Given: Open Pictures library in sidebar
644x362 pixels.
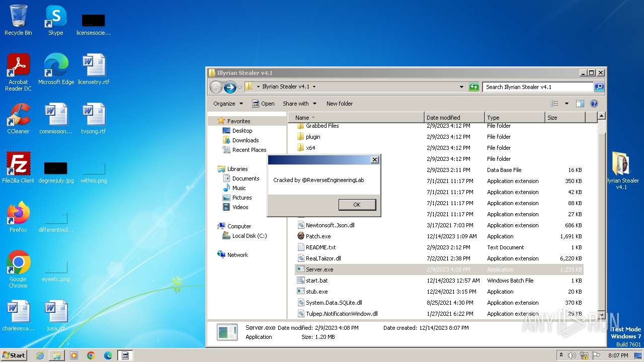Looking at the screenshot, I should 242,198.
